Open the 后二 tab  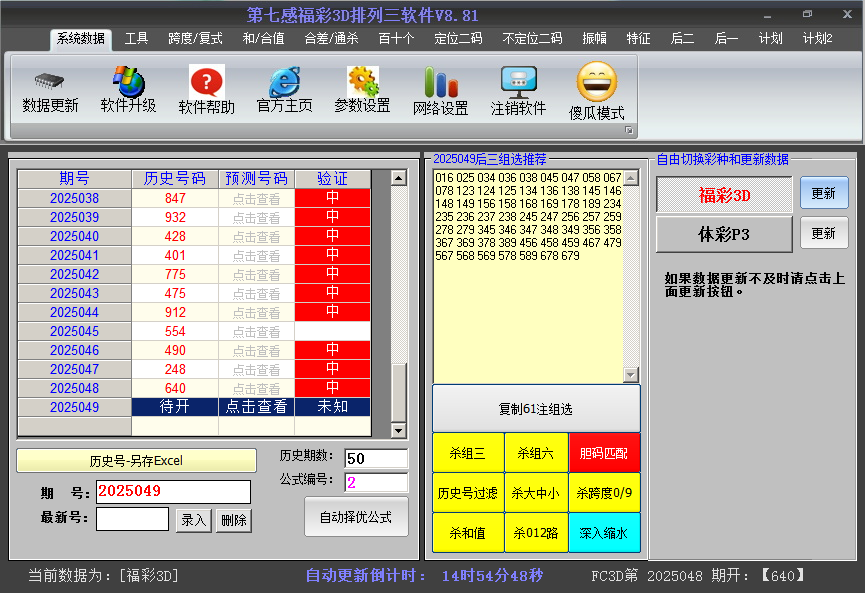click(x=682, y=39)
